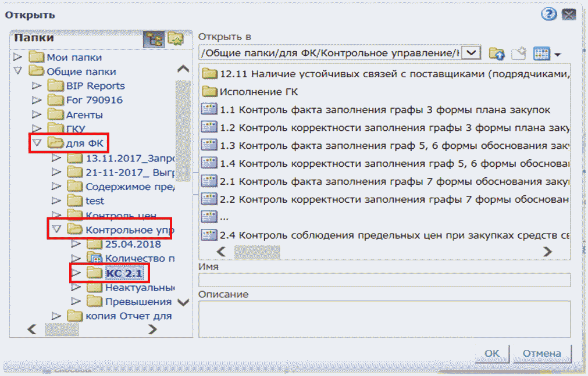Expand the КС 2.1 folder node
588x376 pixels.
point(76,273)
